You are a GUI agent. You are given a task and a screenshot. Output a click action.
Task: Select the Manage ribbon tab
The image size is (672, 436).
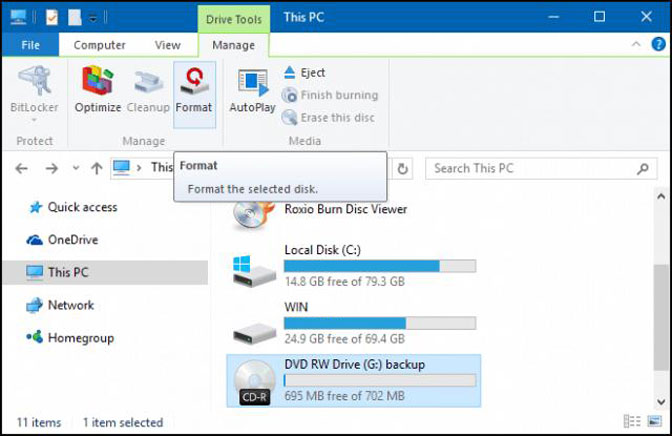point(234,45)
